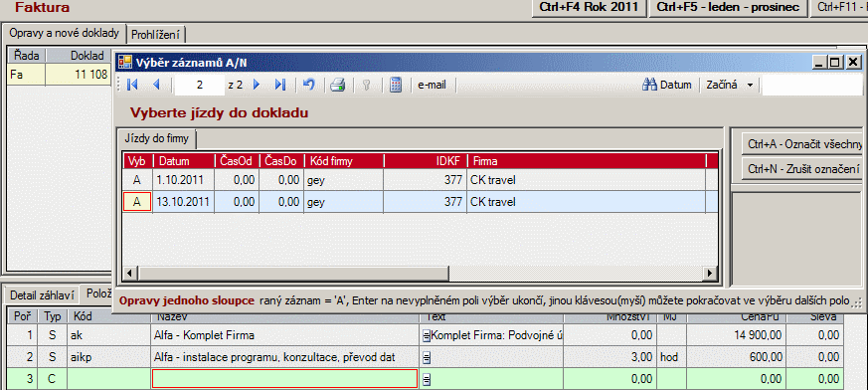This screenshot has width=868, height=390.
Task: Click code cell ak
Action: (x=108, y=335)
